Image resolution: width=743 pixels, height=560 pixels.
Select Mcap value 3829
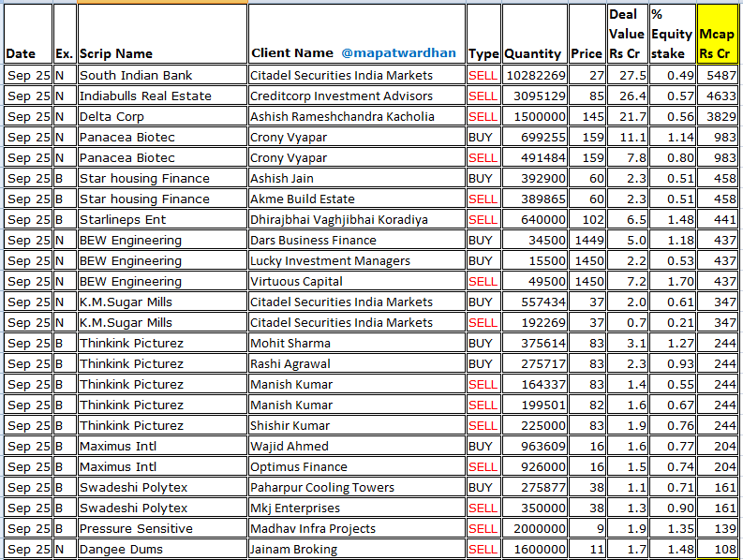click(x=717, y=116)
